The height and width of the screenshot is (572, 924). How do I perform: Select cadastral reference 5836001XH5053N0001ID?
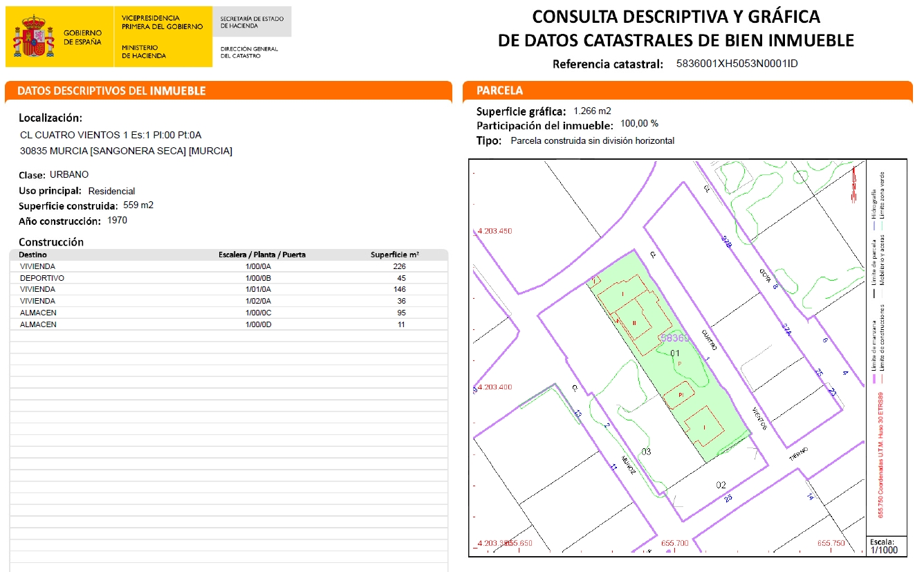[x=737, y=64]
